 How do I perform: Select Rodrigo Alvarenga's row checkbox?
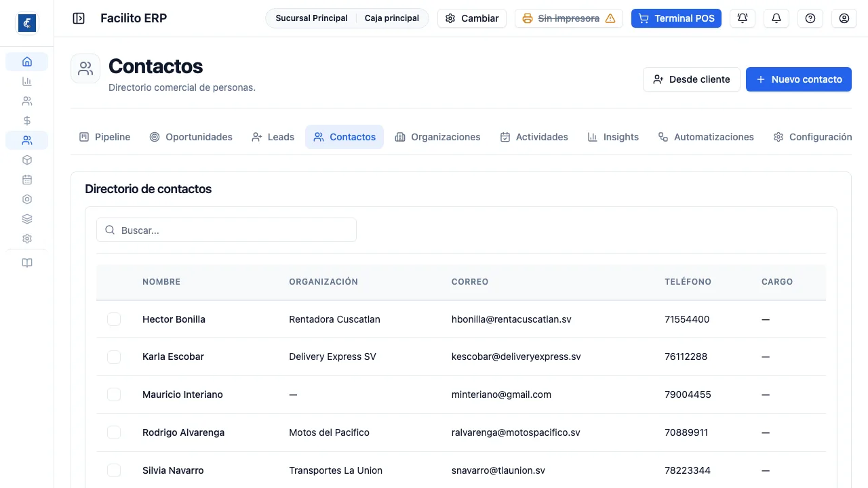click(114, 432)
